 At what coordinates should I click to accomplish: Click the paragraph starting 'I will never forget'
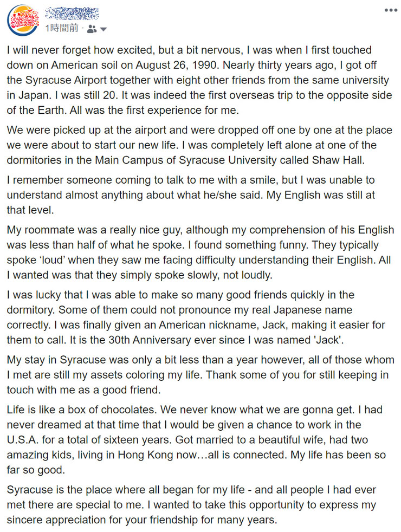(x=199, y=80)
